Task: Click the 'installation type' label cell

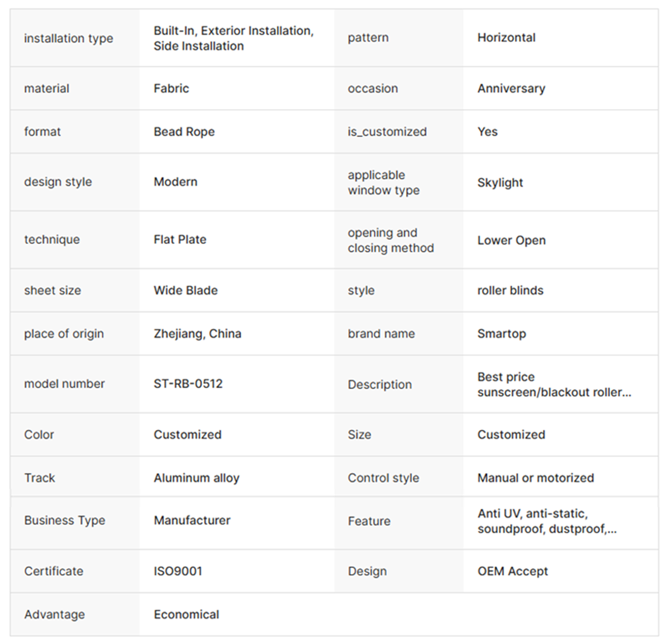Action: pyautogui.click(x=68, y=38)
